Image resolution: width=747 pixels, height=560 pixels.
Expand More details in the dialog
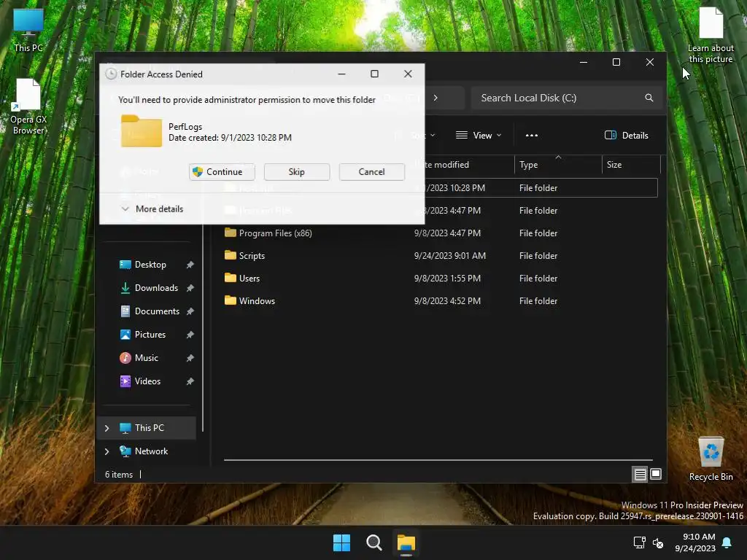point(152,209)
